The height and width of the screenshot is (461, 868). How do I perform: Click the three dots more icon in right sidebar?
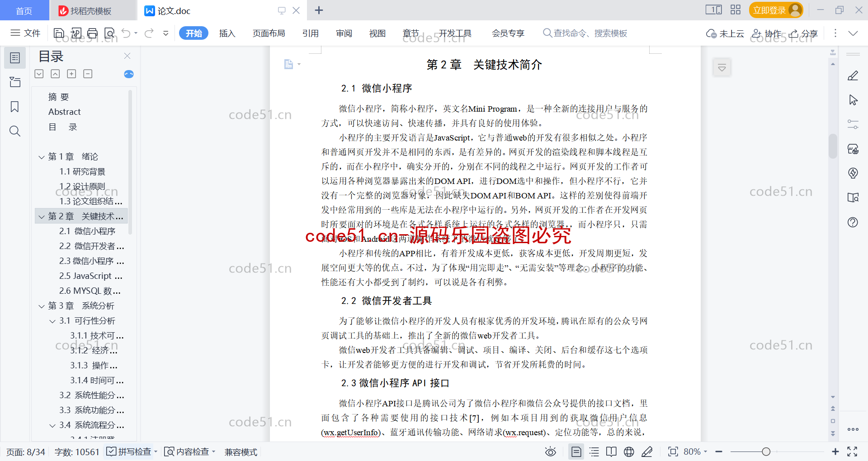(853, 429)
